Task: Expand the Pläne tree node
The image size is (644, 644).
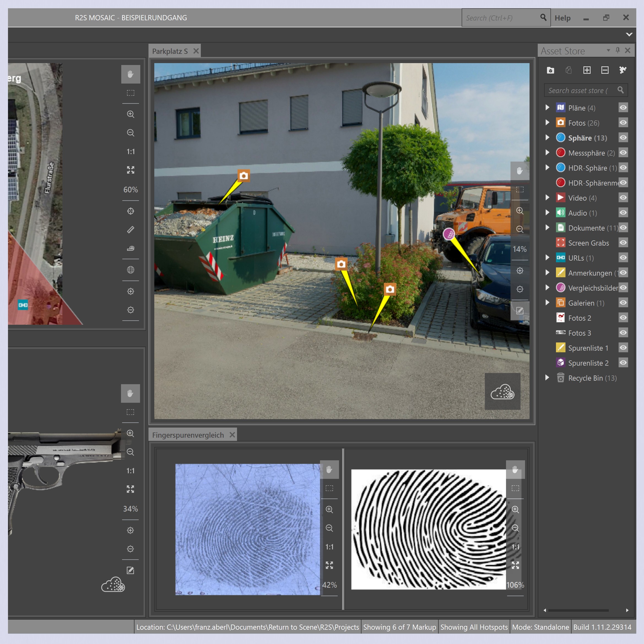Action: (x=547, y=108)
